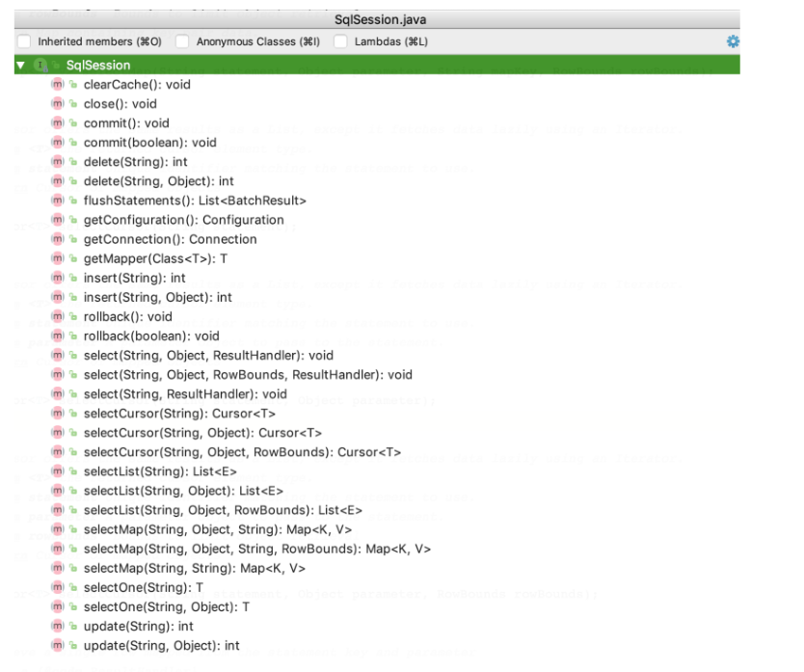This screenshot has height=672, width=804.
Task: Click the method icon beside flushStatements()
Action: [56, 201]
